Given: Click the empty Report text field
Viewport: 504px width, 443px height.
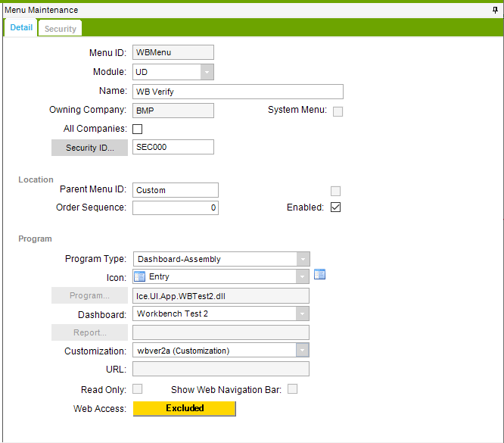Looking at the screenshot, I should point(221,332).
